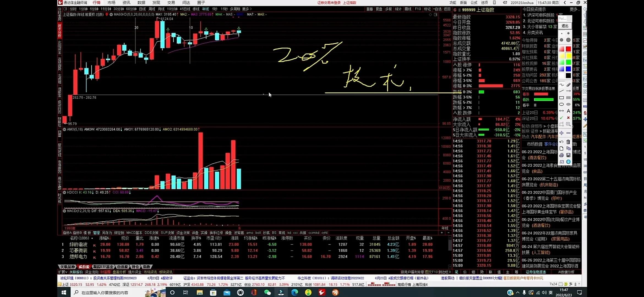Choose the magnifier zoom tool

pos(568,124)
